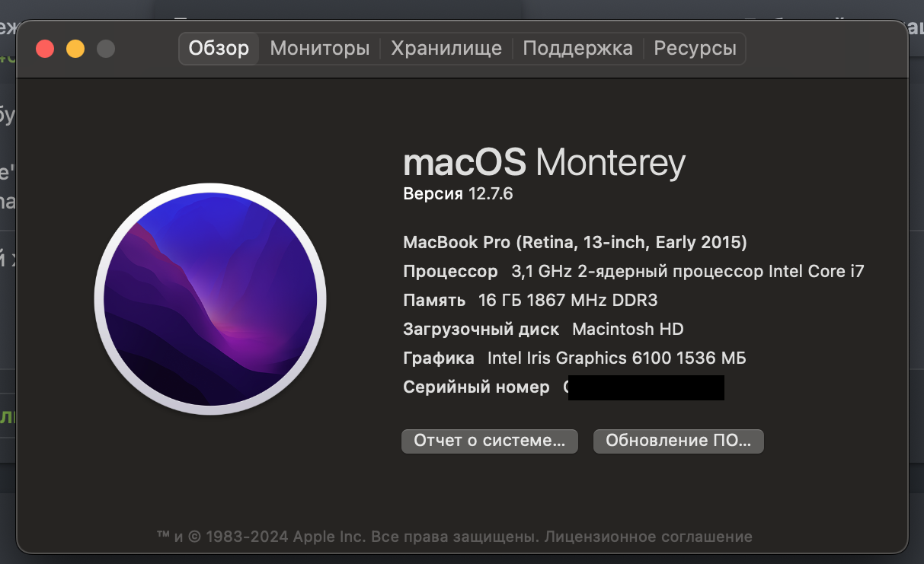
Task: Switch to the Хранилище tab
Action: tap(446, 49)
